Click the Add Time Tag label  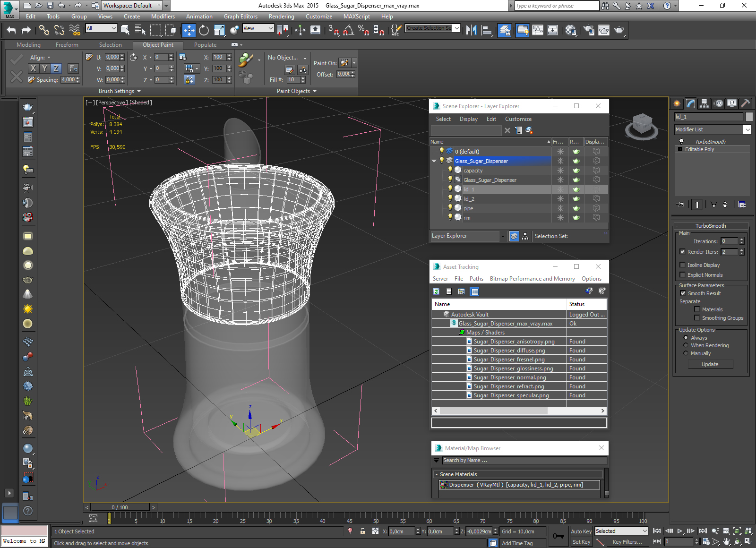point(517,543)
